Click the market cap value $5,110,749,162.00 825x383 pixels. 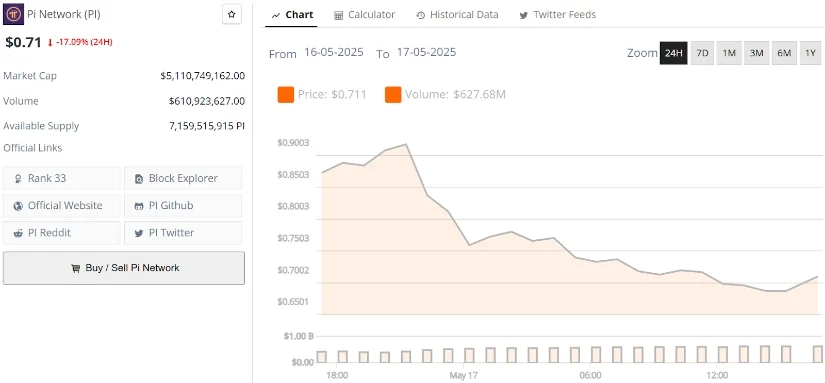203,76
